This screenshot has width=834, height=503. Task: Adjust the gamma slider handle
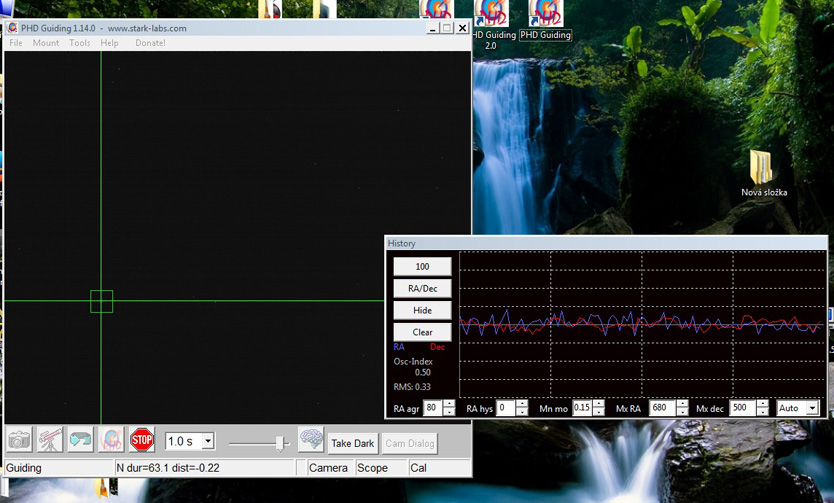tap(279, 441)
